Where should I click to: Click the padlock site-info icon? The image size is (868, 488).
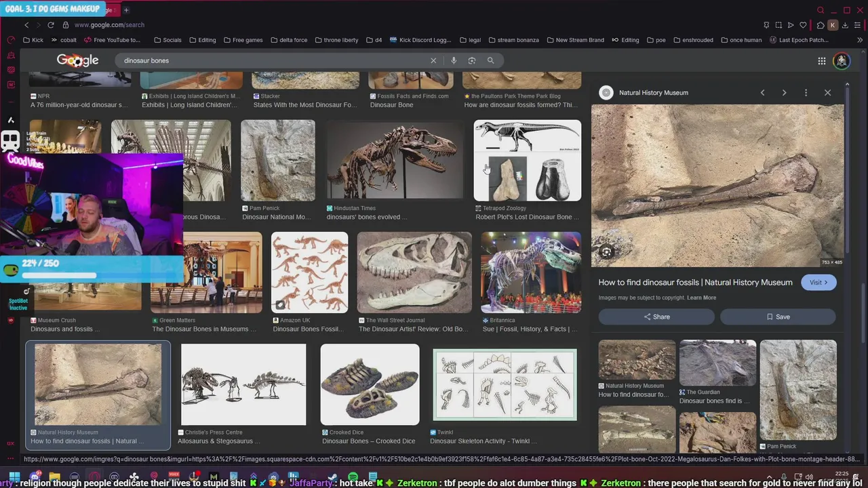tap(66, 25)
